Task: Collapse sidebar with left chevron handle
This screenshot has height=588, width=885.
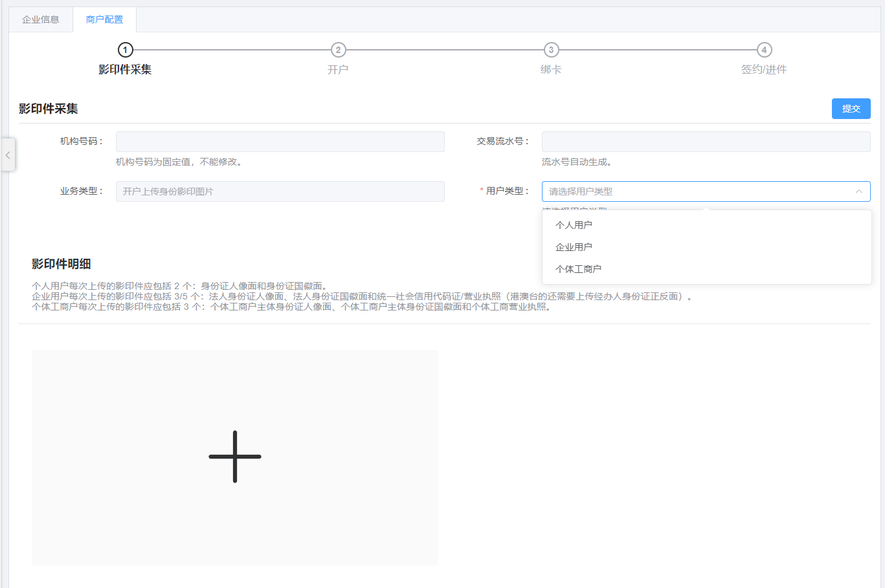Action: (x=8, y=155)
